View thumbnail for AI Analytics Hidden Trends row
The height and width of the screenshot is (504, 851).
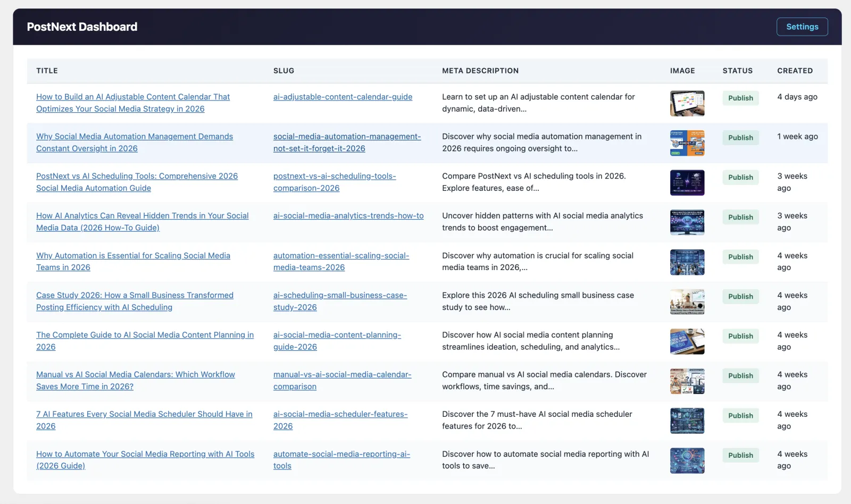(x=687, y=222)
